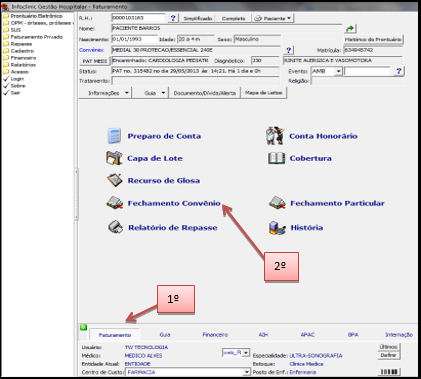This screenshot has height=379, width=421.
Task: Select Faturamento Privado in sidebar
Action: coord(33,37)
